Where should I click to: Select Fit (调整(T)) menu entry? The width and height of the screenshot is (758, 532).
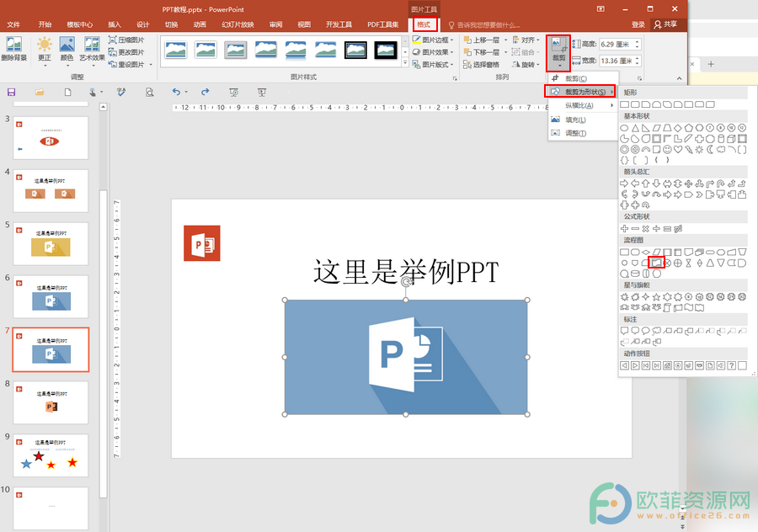pyautogui.click(x=583, y=133)
